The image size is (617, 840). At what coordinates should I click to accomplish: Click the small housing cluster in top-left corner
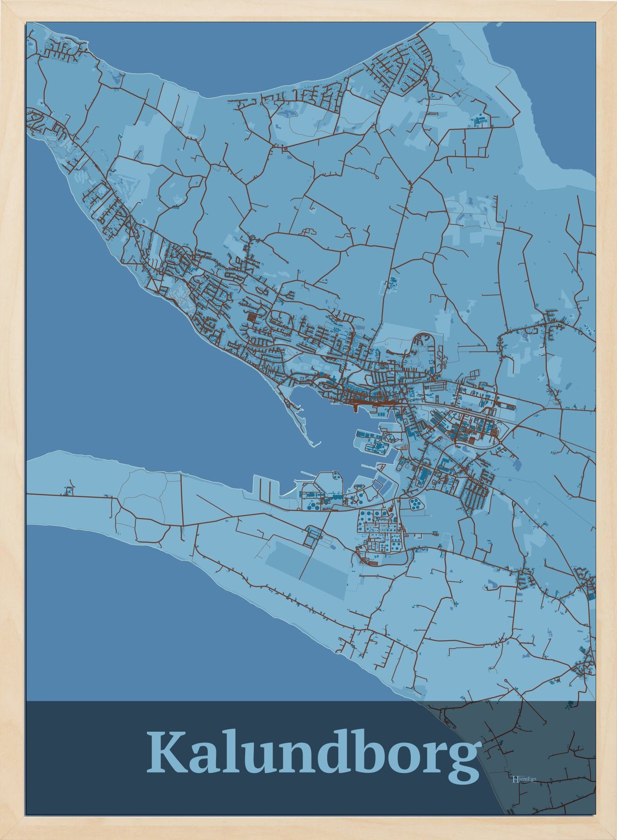pyautogui.click(x=61, y=49)
